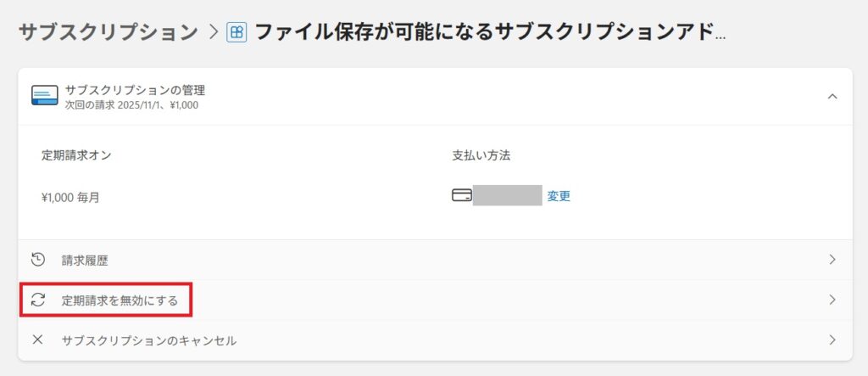The height and width of the screenshot is (376, 868).
Task: Disable recurring billing via 定期請求を無効にする
Action: 120,300
